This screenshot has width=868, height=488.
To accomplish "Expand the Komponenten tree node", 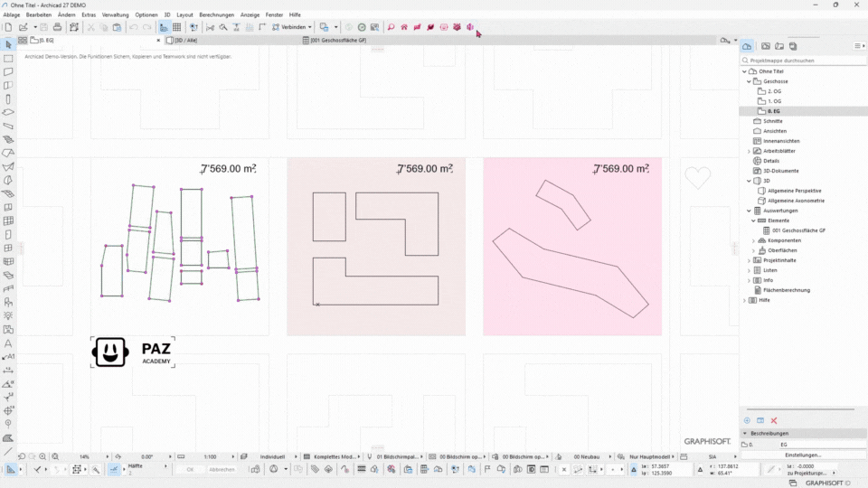I will point(753,240).
